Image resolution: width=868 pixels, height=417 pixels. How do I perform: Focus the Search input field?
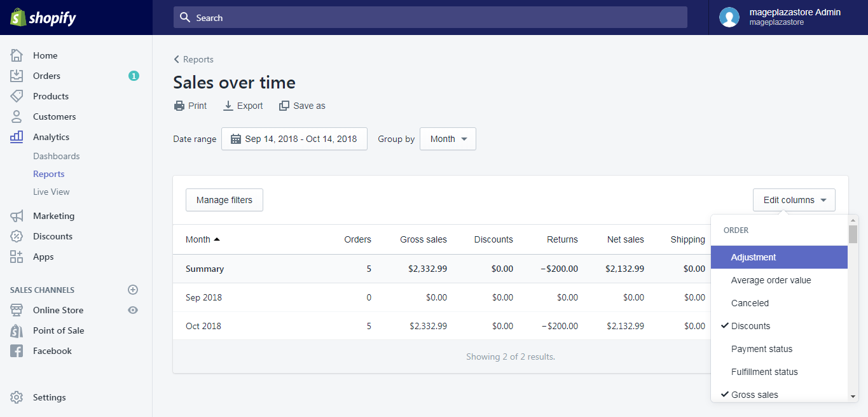(431, 17)
